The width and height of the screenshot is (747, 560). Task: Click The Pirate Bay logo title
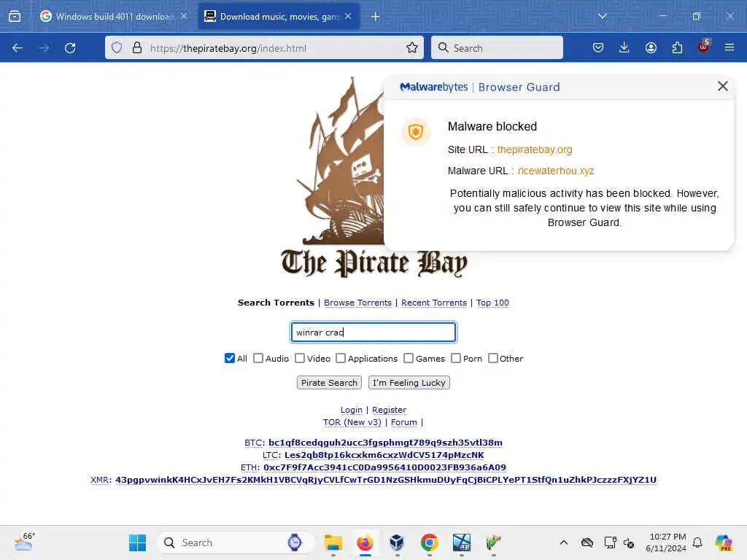(374, 262)
